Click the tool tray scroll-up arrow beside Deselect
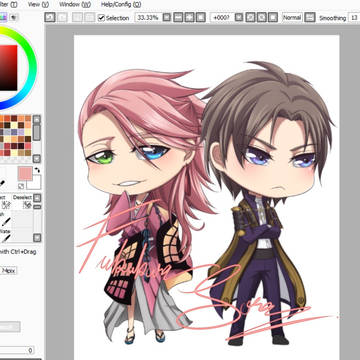The width and height of the screenshot is (360, 360). pyautogui.click(x=37, y=198)
